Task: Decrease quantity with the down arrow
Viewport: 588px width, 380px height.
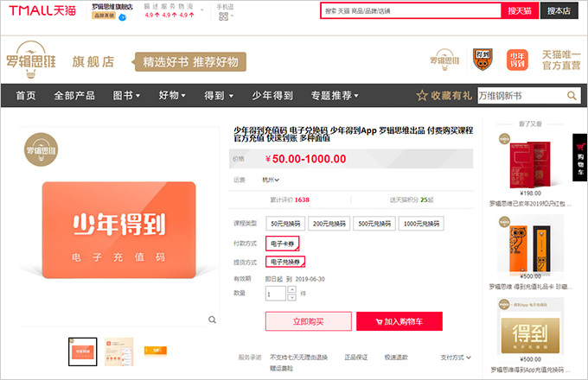Action: point(291,297)
